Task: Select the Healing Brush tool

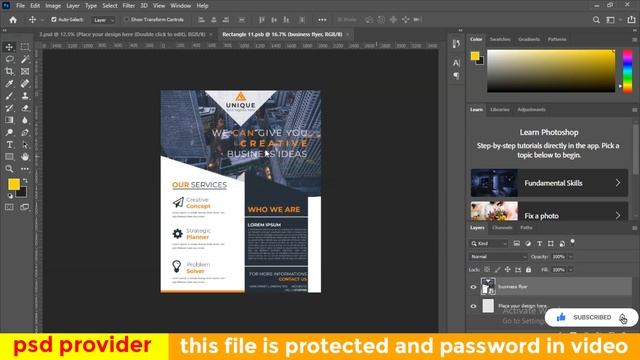Action: (25, 84)
